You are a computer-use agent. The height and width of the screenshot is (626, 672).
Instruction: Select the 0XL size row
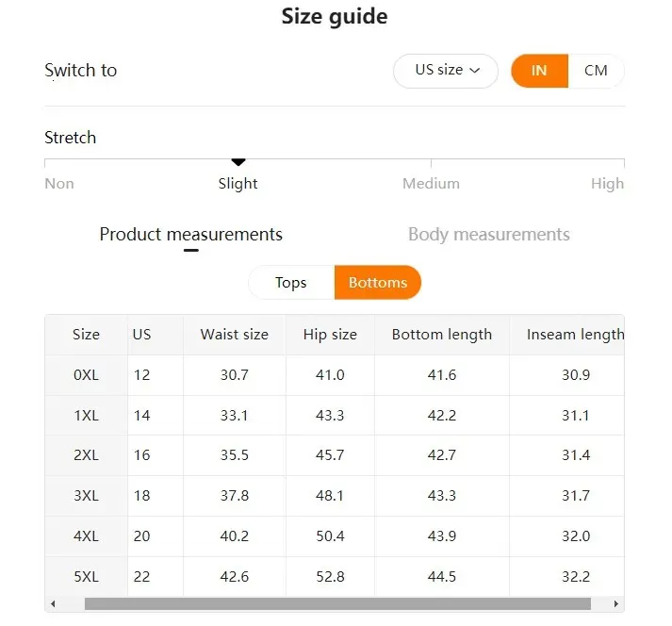pyautogui.click(x=335, y=375)
